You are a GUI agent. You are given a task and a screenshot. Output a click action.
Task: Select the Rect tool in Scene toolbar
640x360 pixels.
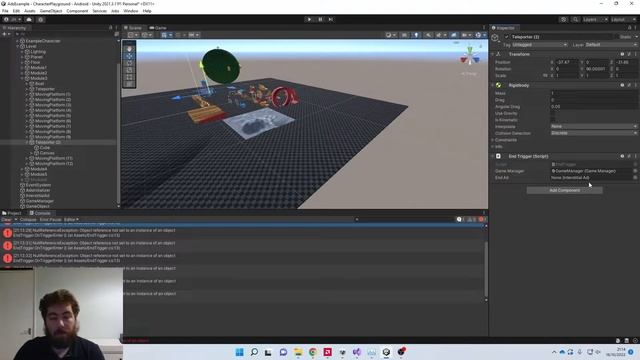129,77
